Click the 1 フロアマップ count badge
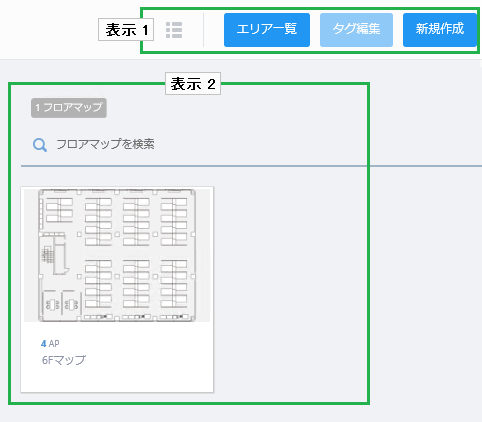The image size is (482, 422). click(69, 108)
